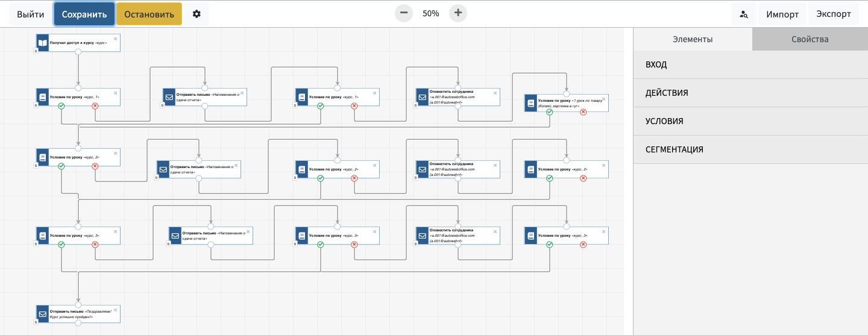Click the book icon on course access node
Image resolution: width=868 pixels, height=335 pixels.
tap(42, 43)
